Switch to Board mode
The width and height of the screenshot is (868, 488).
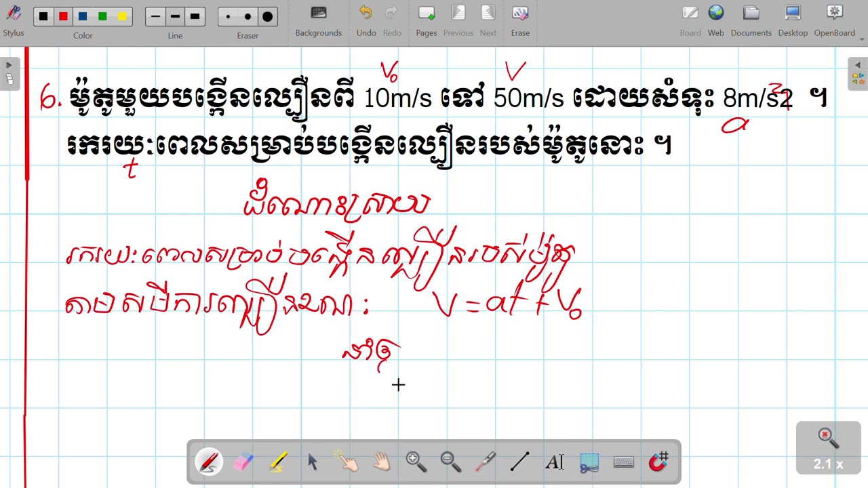pyautogui.click(x=690, y=20)
